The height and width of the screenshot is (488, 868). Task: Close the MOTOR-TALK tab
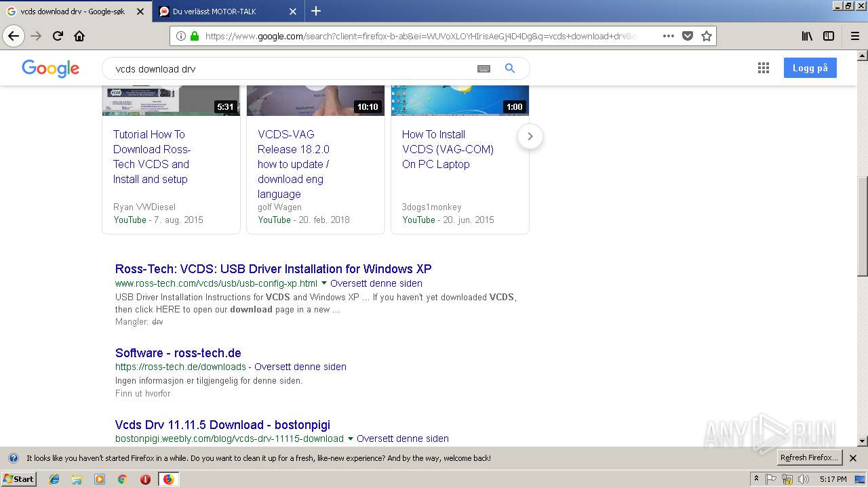[x=293, y=12]
